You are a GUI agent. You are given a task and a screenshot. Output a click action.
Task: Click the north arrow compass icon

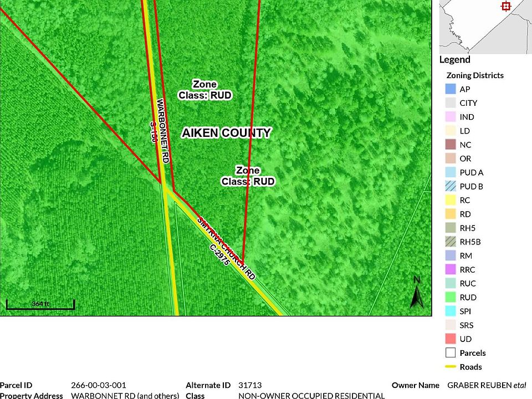click(417, 292)
